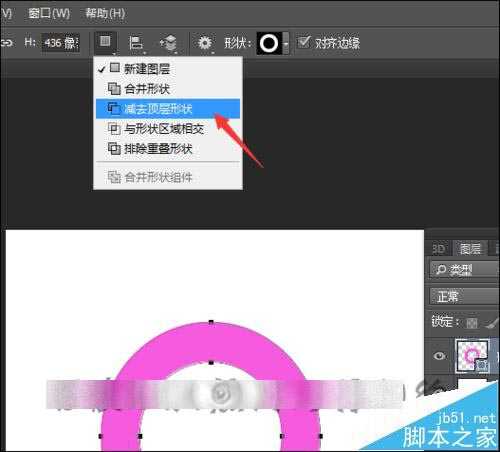This screenshot has height=452, width=500.
Task: Click the inner top anchor point of the ring
Action: [211, 362]
